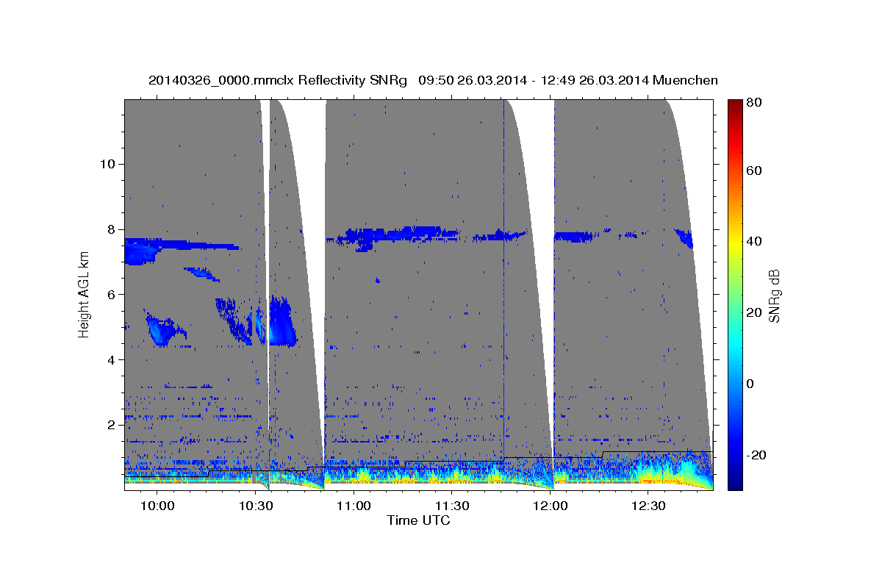Click the 10:00 time tick label

click(157, 506)
